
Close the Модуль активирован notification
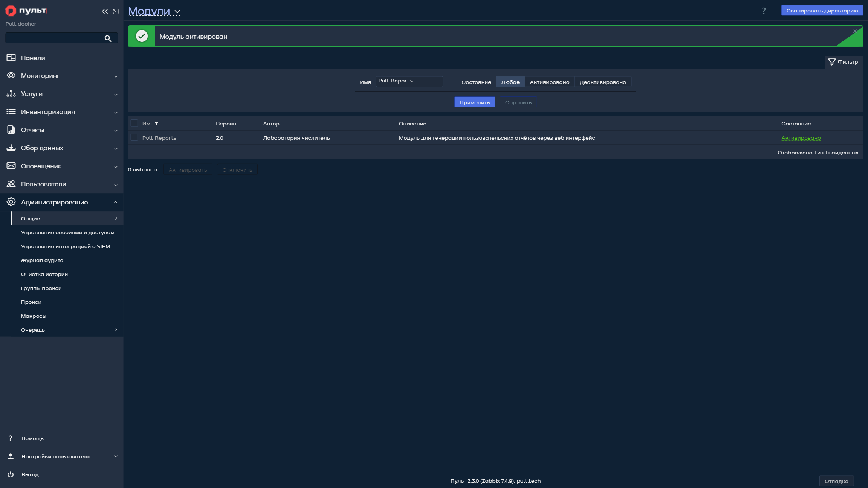pos(855,31)
